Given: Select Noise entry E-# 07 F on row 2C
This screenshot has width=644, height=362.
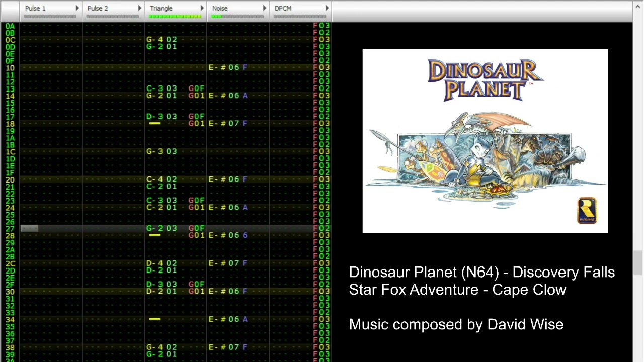Looking at the screenshot, I should pyautogui.click(x=228, y=263).
